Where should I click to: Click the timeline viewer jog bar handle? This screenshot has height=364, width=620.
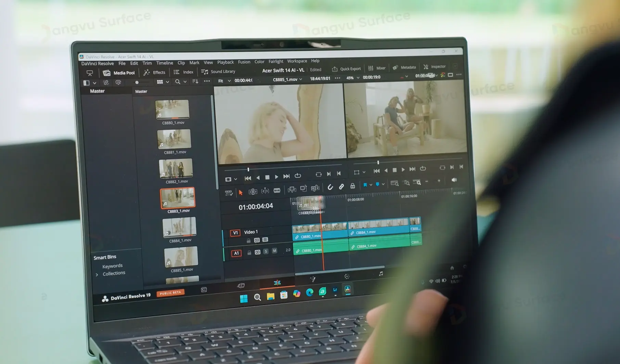tap(378, 162)
